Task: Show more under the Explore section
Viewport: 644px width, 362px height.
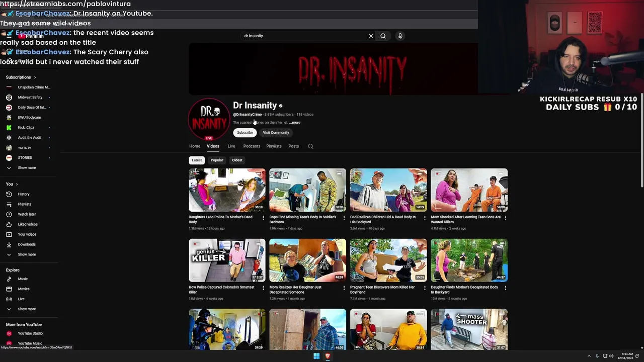Action: click(27, 309)
